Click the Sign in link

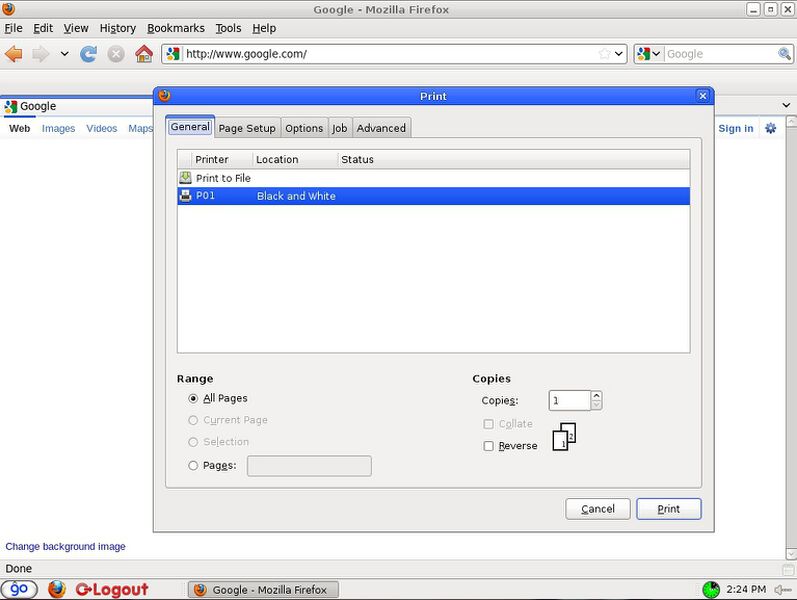[x=735, y=129]
